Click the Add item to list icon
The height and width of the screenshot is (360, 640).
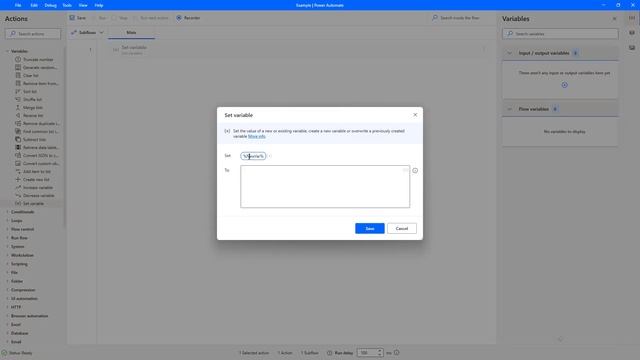coord(18,171)
